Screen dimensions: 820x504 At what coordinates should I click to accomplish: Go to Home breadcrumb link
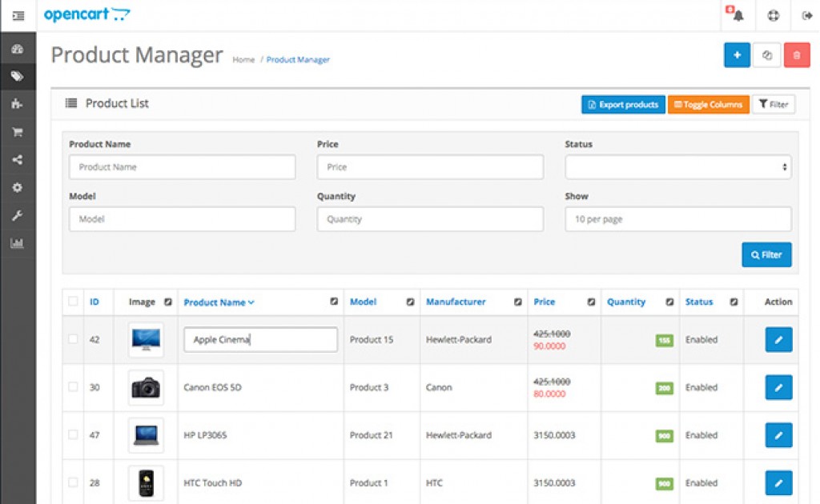tap(243, 60)
